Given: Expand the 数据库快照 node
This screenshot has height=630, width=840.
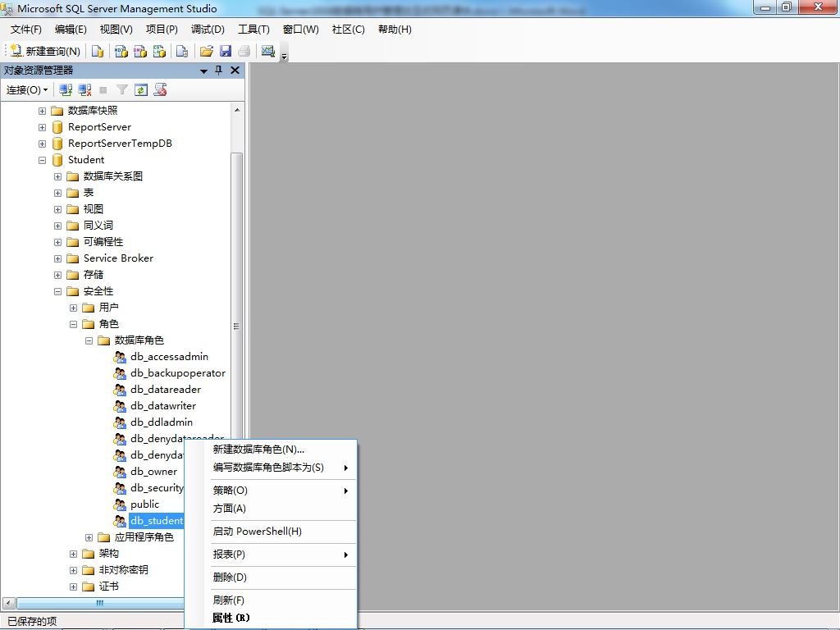Looking at the screenshot, I should tap(42, 111).
